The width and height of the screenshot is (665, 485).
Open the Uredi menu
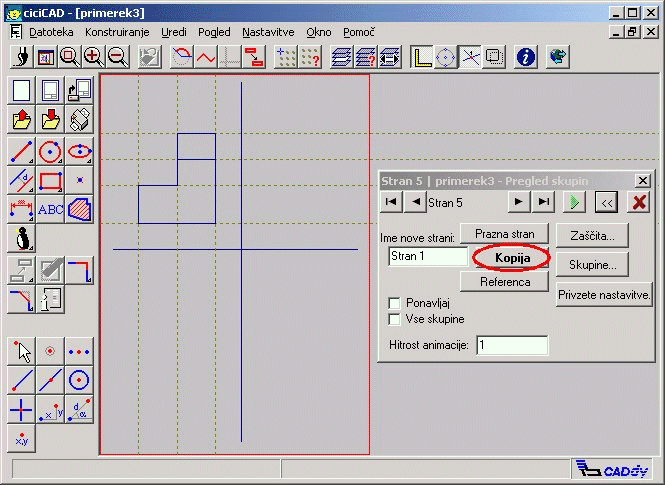[x=174, y=32]
